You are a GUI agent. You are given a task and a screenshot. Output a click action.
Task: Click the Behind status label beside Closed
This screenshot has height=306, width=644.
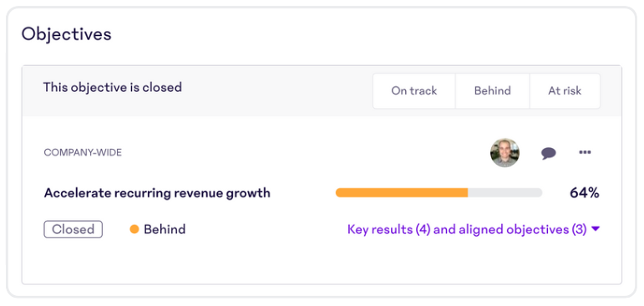tap(165, 229)
